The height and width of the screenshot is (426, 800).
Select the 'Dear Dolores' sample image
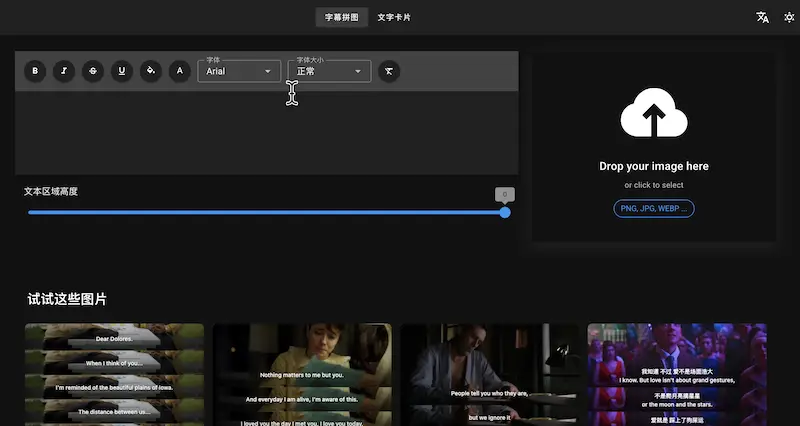(x=114, y=374)
